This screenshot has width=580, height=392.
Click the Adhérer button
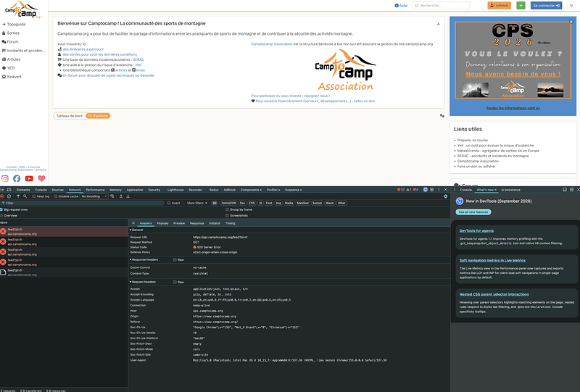500,6
